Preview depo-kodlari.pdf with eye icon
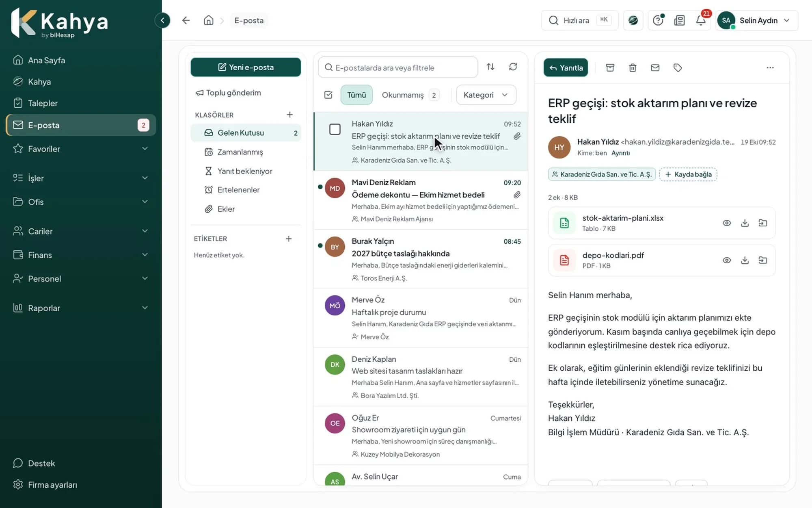The width and height of the screenshot is (812, 508). (727, 260)
